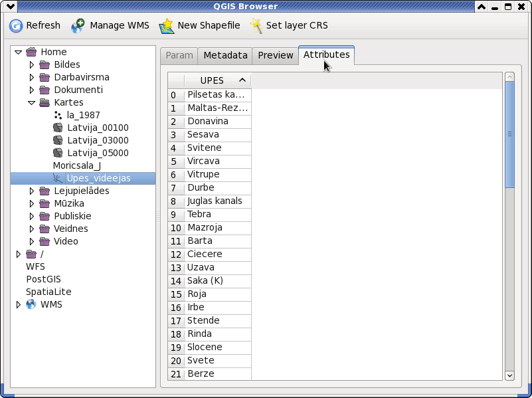The width and height of the screenshot is (532, 398).
Task: Click the point layer icon of la_1987
Action: pyautogui.click(x=58, y=115)
